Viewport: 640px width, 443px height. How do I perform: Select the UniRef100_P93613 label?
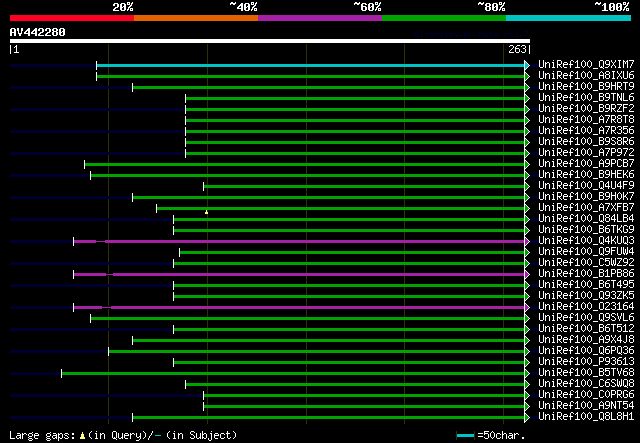pos(586,362)
